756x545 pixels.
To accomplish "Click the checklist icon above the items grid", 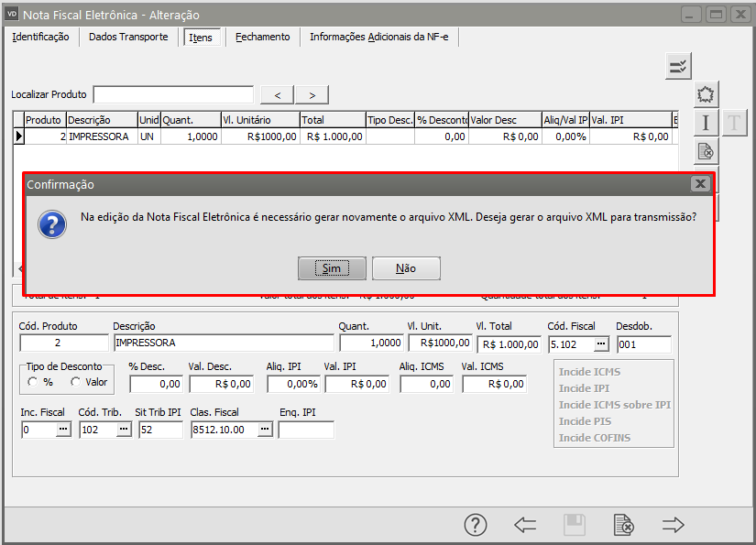I will click(678, 66).
